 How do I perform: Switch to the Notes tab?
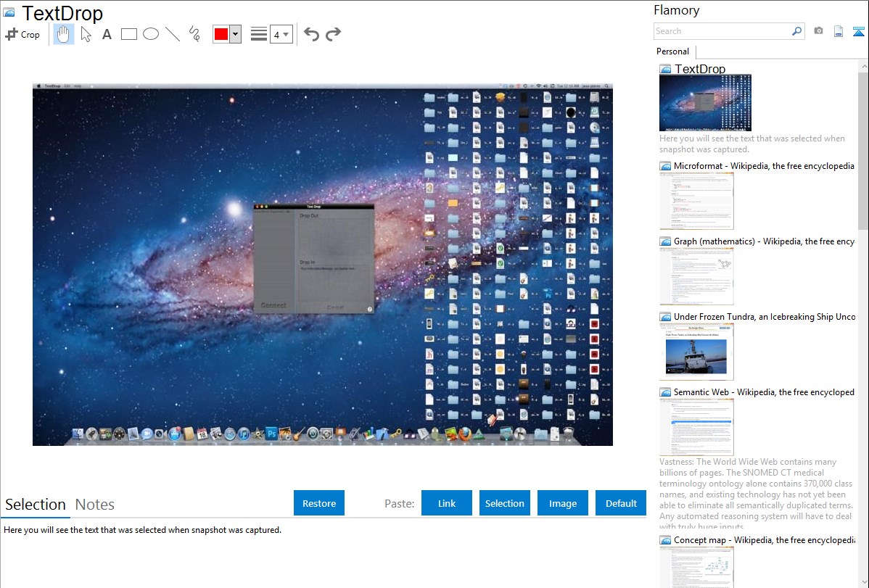tap(95, 505)
